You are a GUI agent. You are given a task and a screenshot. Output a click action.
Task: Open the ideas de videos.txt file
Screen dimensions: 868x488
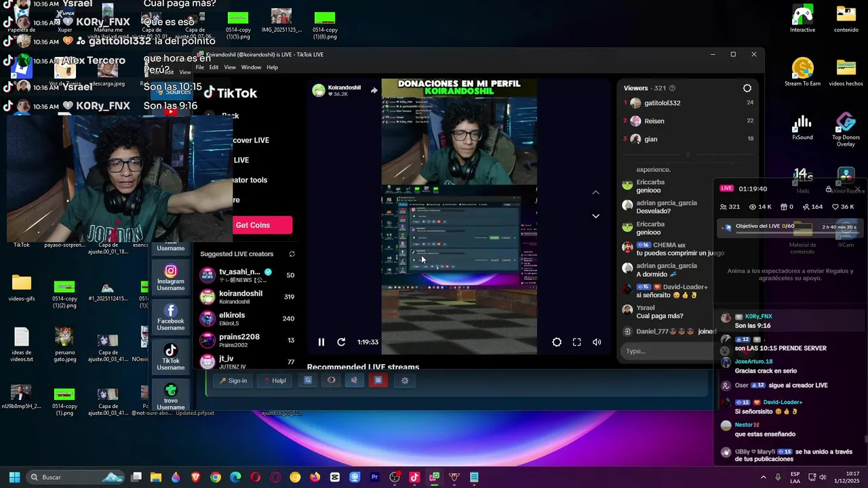click(x=22, y=344)
